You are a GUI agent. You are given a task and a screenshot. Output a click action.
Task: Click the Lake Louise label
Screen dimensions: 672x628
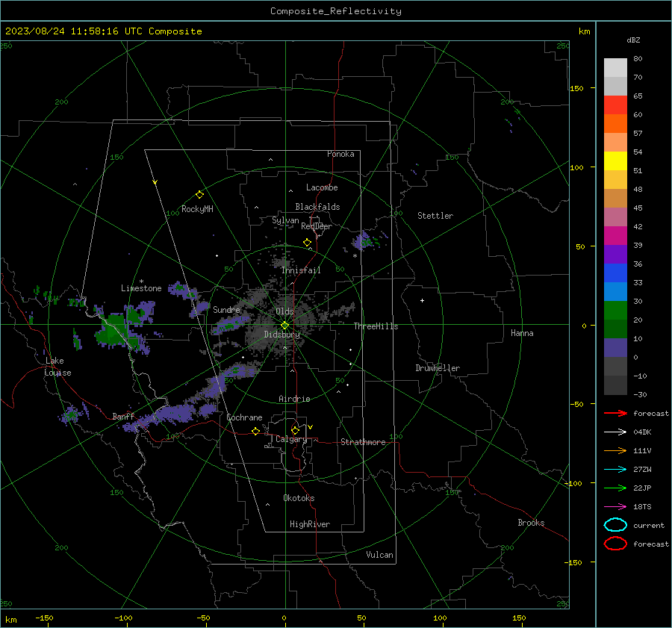pos(57,367)
